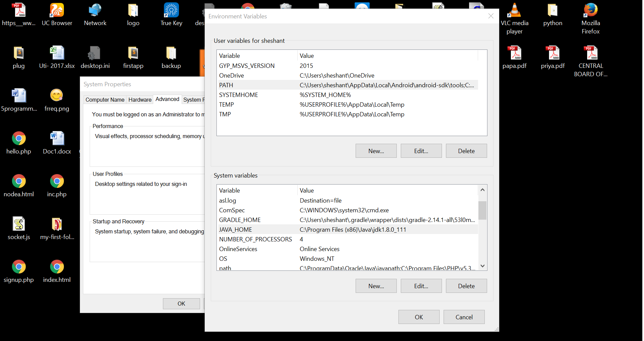Click Cancel in Environment Variables dialog
The height and width of the screenshot is (341, 644).
click(x=464, y=317)
